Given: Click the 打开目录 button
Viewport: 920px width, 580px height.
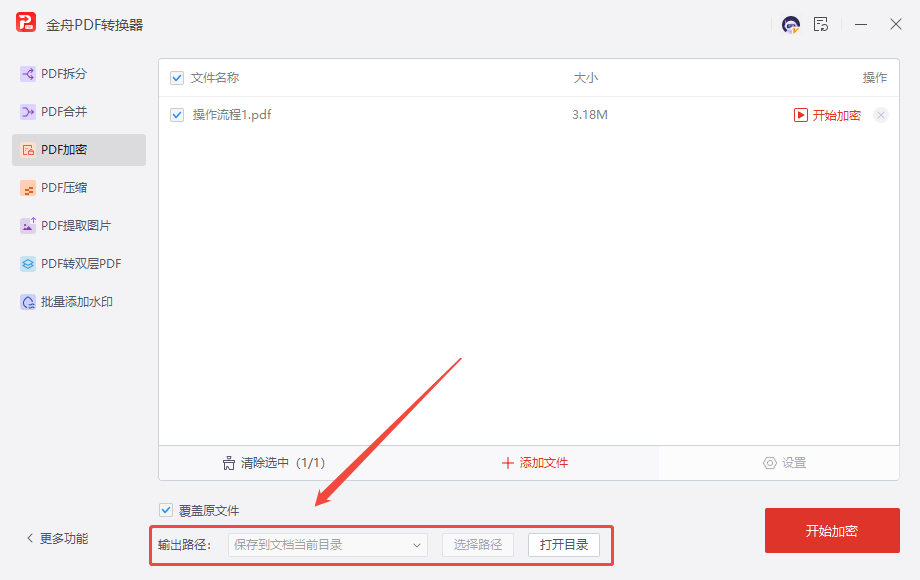Looking at the screenshot, I should click(x=564, y=545).
